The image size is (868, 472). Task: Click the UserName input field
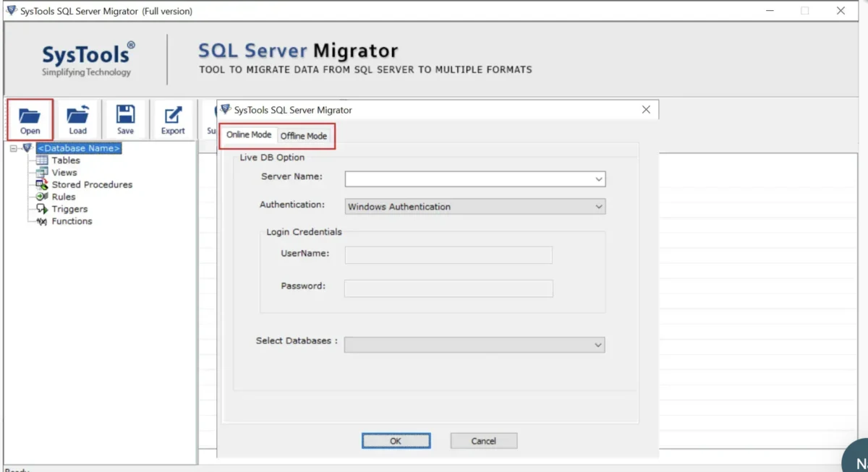tap(448, 254)
